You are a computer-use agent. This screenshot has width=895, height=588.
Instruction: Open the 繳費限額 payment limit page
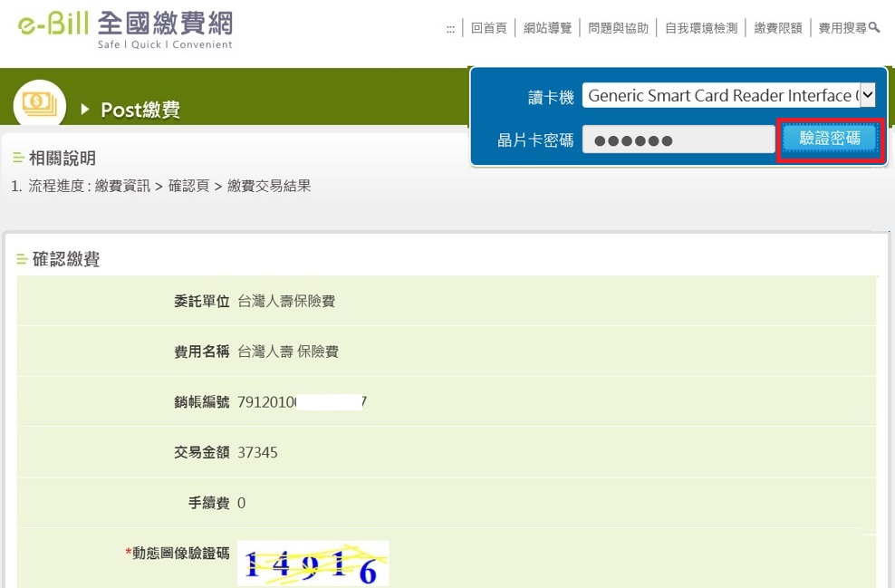pyautogui.click(x=778, y=28)
